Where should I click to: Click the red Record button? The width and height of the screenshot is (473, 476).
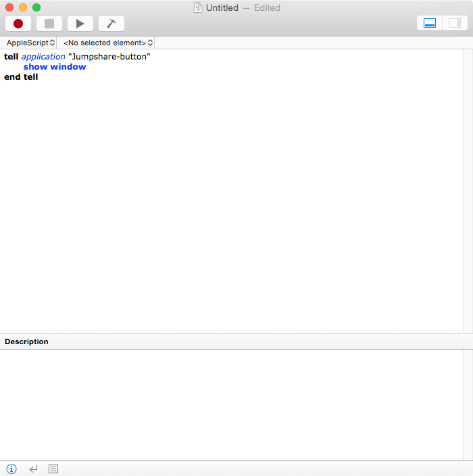(18, 24)
